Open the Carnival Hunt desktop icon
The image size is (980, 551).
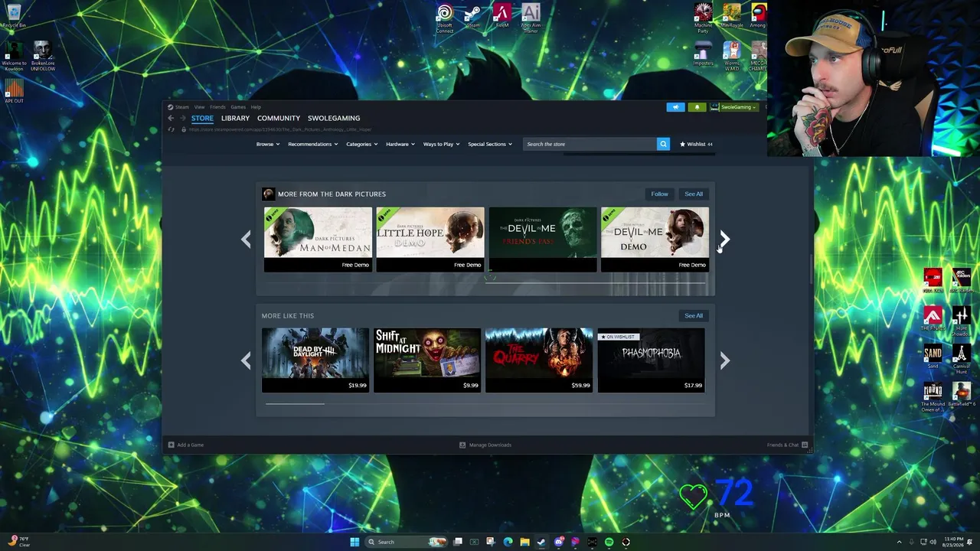[961, 359]
